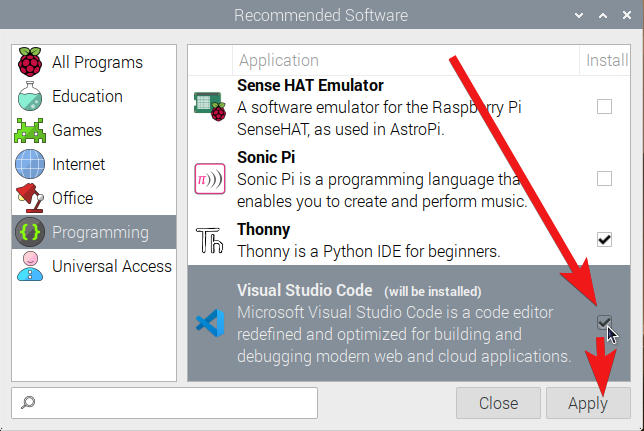Viewport: 644px width, 431px height.
Task: Tick the Sonic Pi install checkbox
Action: click(x=604, y=179)
